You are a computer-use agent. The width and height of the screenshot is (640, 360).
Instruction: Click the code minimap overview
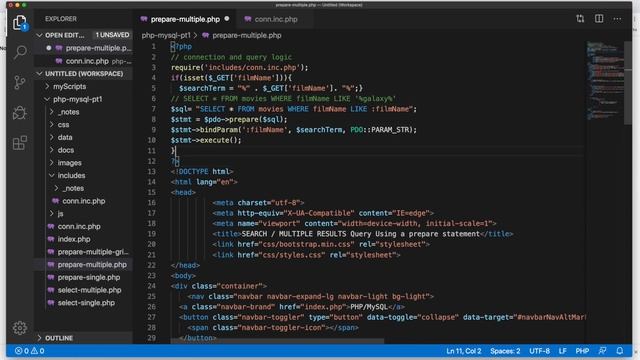tap(605, 82)
